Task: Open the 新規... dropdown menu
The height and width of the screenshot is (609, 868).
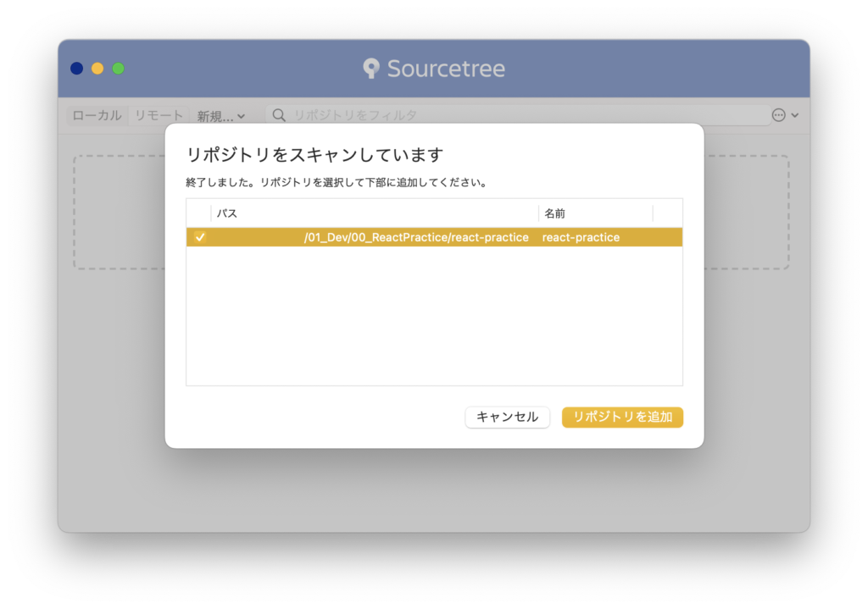Action: coord(221,116)
